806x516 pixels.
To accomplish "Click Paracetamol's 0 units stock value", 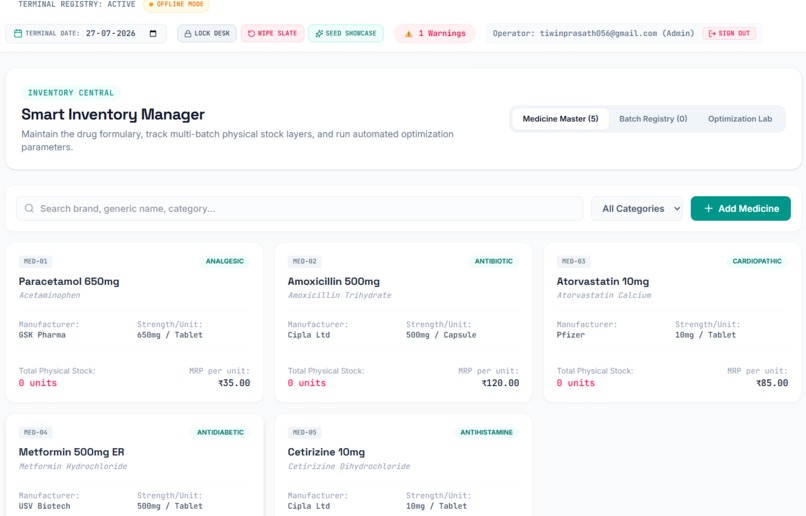I will (38, 383).
